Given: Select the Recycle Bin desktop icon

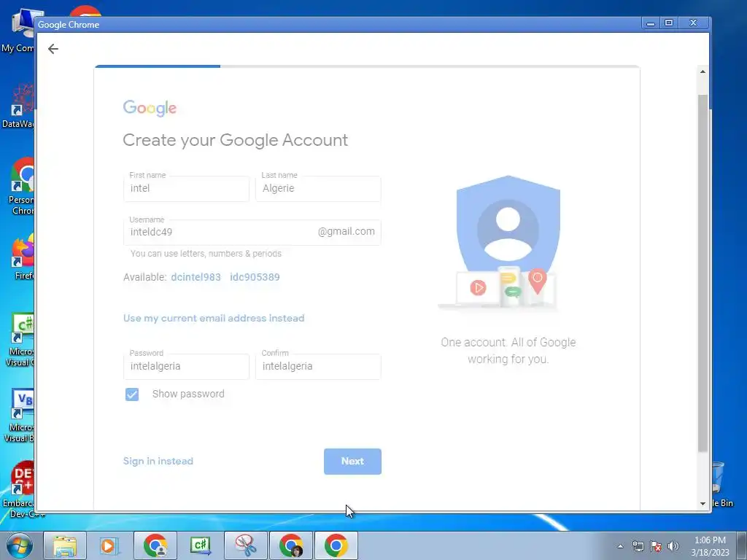Looking at the screenshot, I should (721, 485).
